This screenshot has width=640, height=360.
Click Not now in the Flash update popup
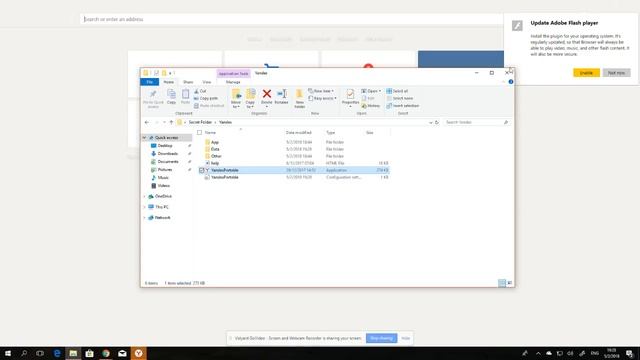pyautogui.click(x=616, y=73)
